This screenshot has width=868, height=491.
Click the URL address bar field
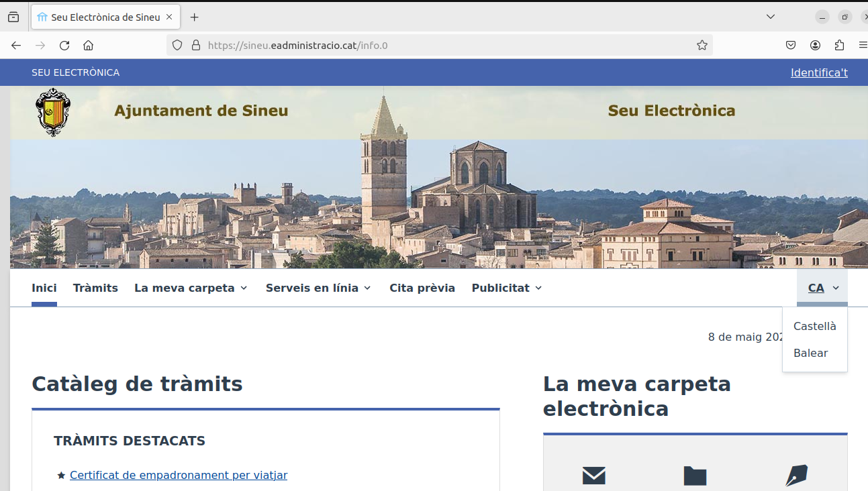[x=436, y=46]
